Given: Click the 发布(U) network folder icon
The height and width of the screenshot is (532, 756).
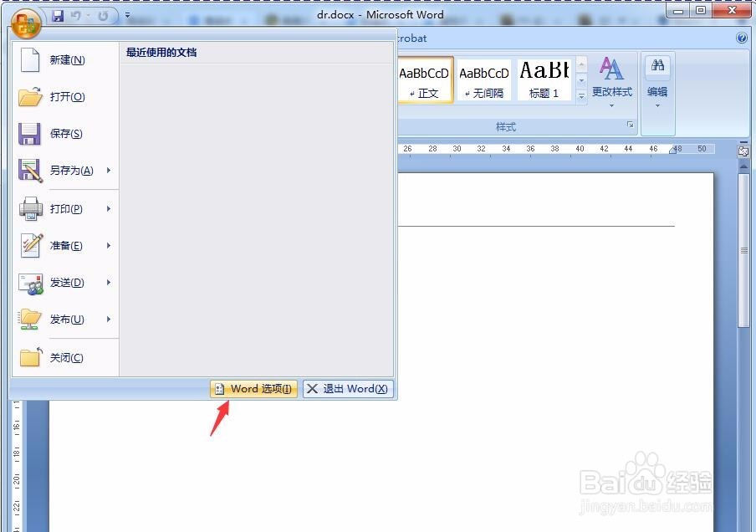Looking at the screenshot, I should pyautogui.click(x=30, y=320).
